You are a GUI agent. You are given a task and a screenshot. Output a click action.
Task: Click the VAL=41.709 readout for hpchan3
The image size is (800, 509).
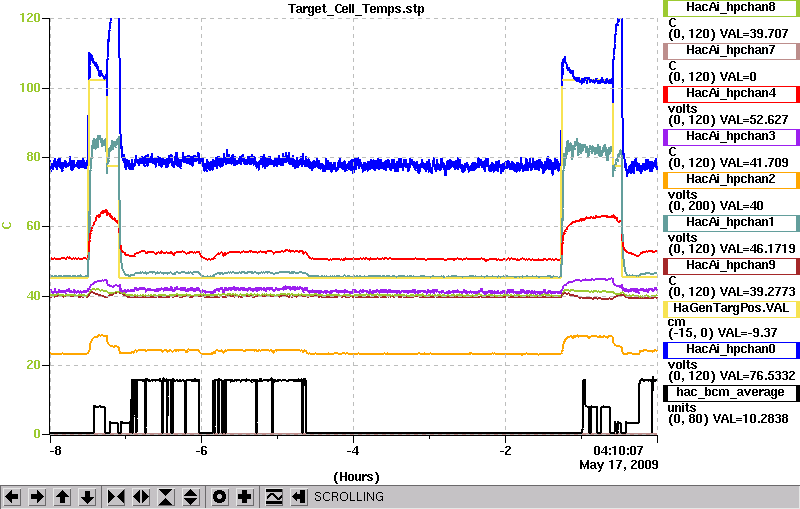754,163
